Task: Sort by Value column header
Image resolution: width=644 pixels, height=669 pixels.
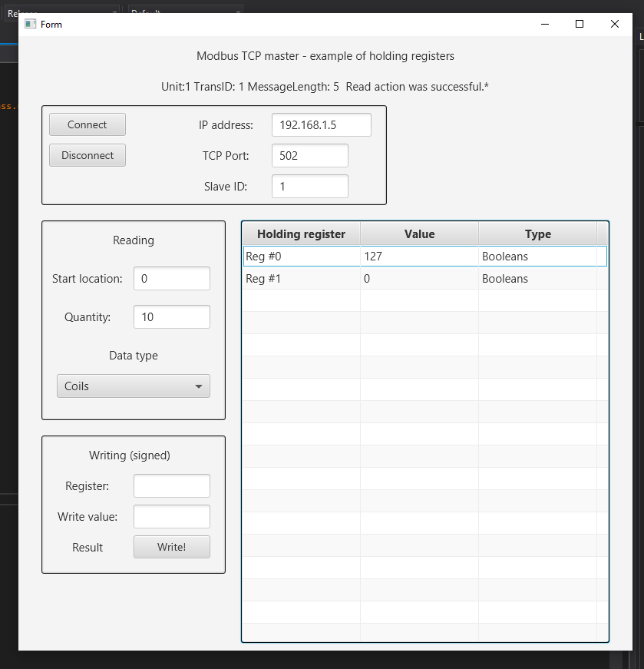Action: 420,233
